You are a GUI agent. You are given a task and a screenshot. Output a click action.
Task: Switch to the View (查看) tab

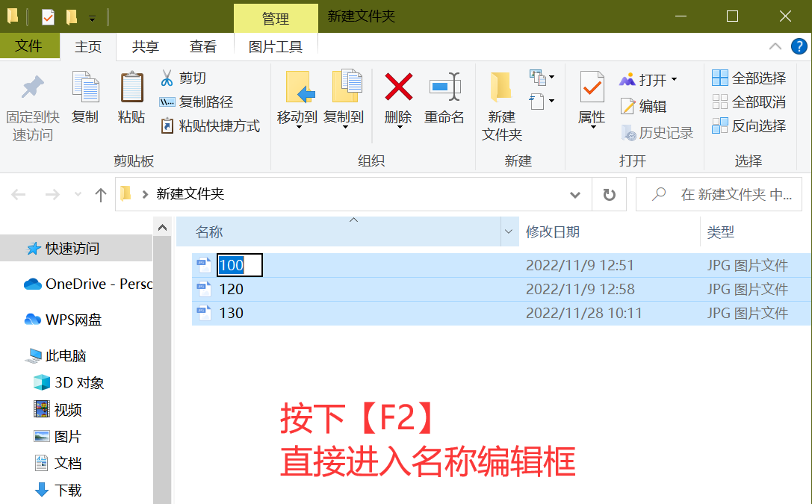pyautogui.click(x=203, y=47)
